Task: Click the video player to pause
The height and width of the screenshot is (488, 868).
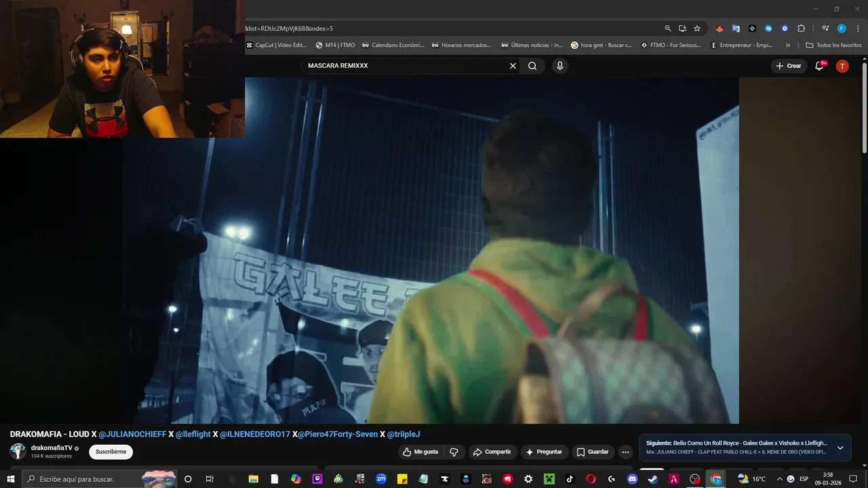Action: pos(431,250)
